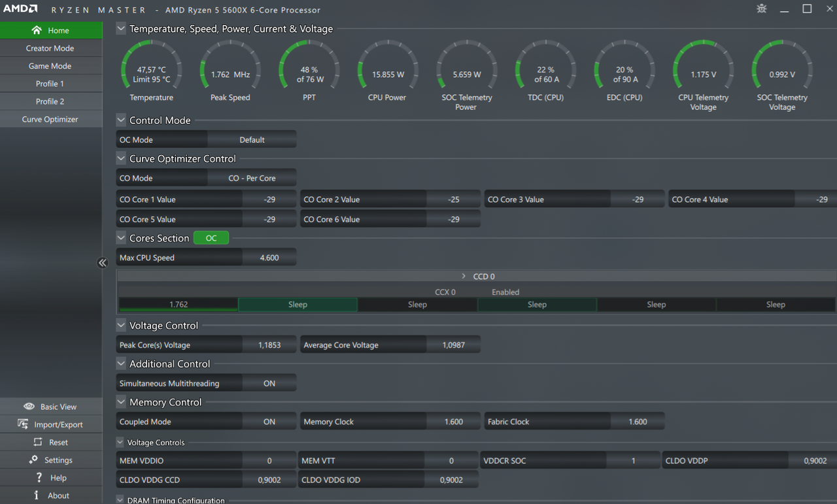The height and width of the screenshot is (504, 837).
Task: Collapse Curve Optimizer Control section
Action: (121, 158)
